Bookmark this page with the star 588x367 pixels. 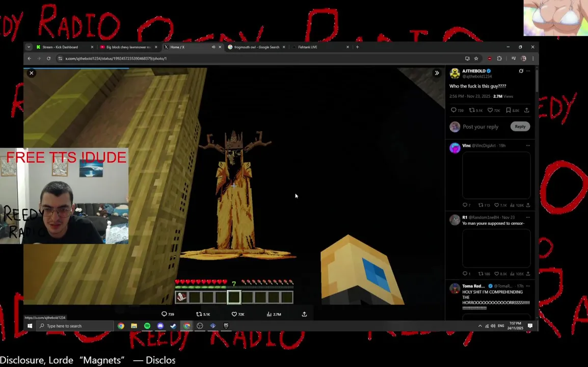click(x=476, y=59)
